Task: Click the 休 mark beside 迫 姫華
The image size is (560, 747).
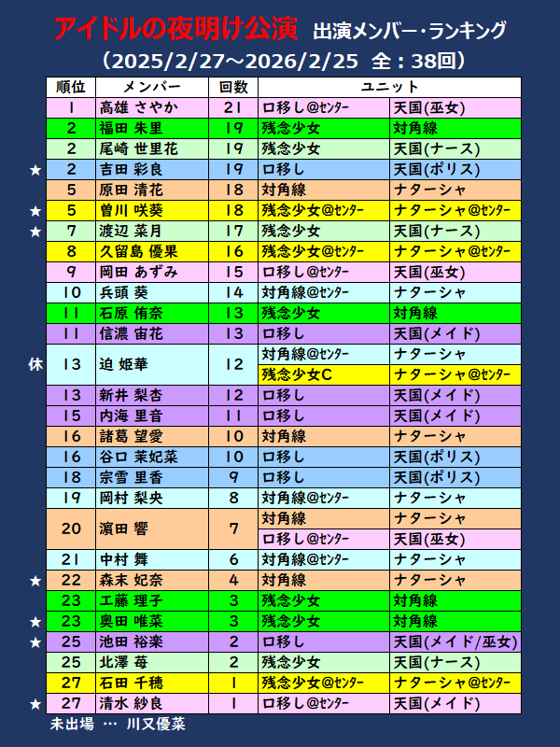Action: [35, 365]
